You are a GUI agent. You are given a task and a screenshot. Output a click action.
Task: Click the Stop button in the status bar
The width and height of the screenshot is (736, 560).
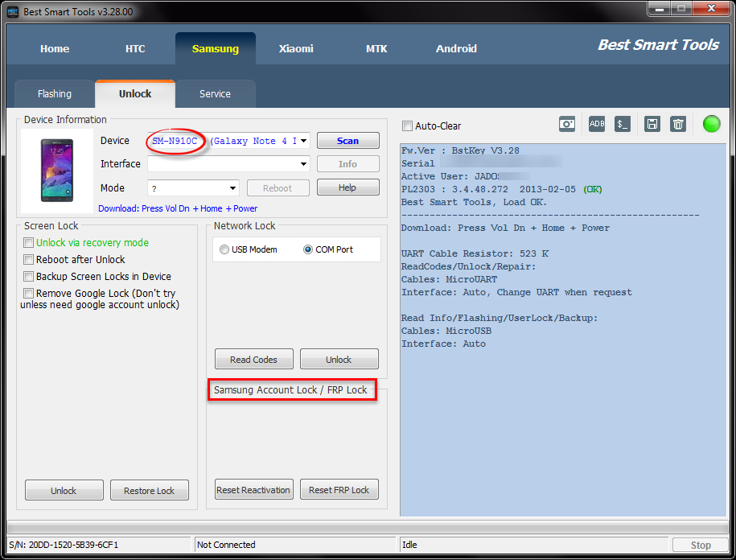tap(701, 545)
